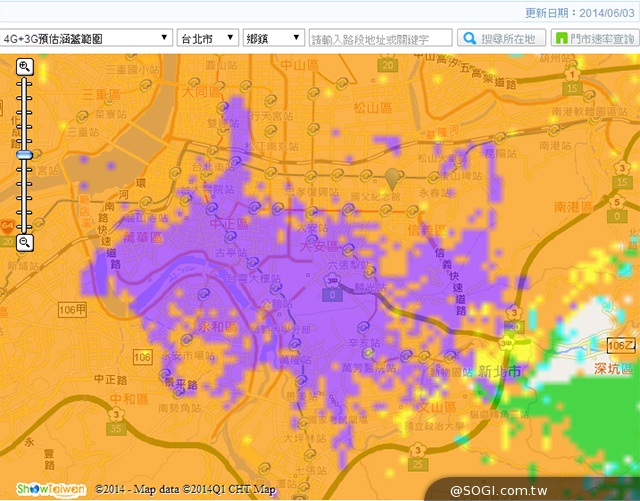This screenshot has width=640, height=501.
Task: Select the gray location pin marker
Action: [393, 178]
